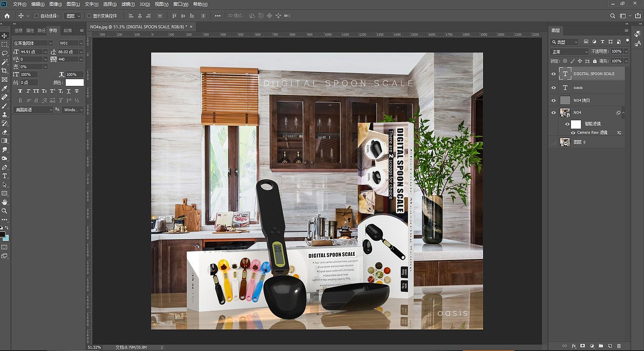Image resolution: width=644 pixels, height=351 pixels.
Task: Show the hidden 图层 0 layer
Action: [x=554, y=142]
